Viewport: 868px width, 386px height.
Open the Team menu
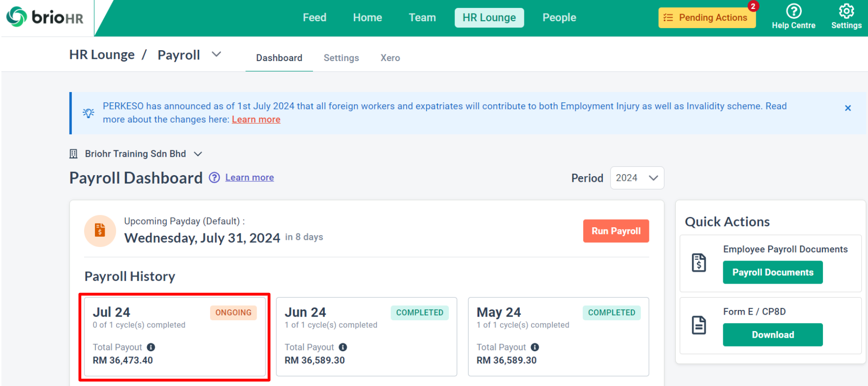point(422,18)
